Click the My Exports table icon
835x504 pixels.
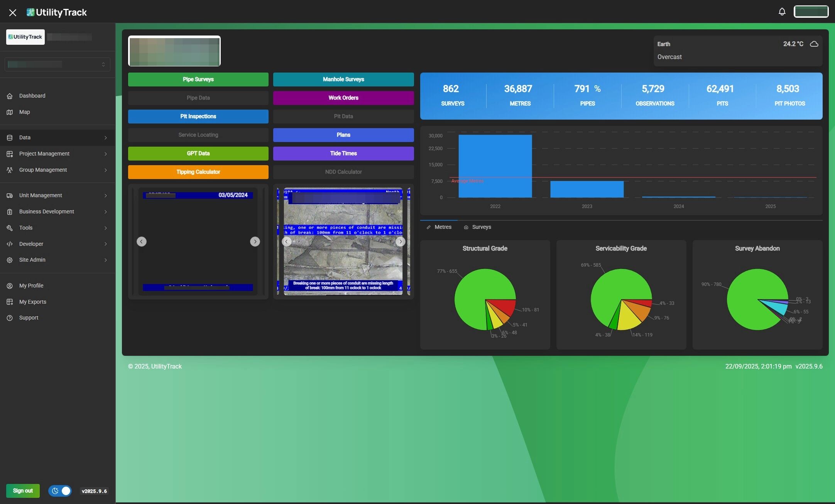coord(10,302)
